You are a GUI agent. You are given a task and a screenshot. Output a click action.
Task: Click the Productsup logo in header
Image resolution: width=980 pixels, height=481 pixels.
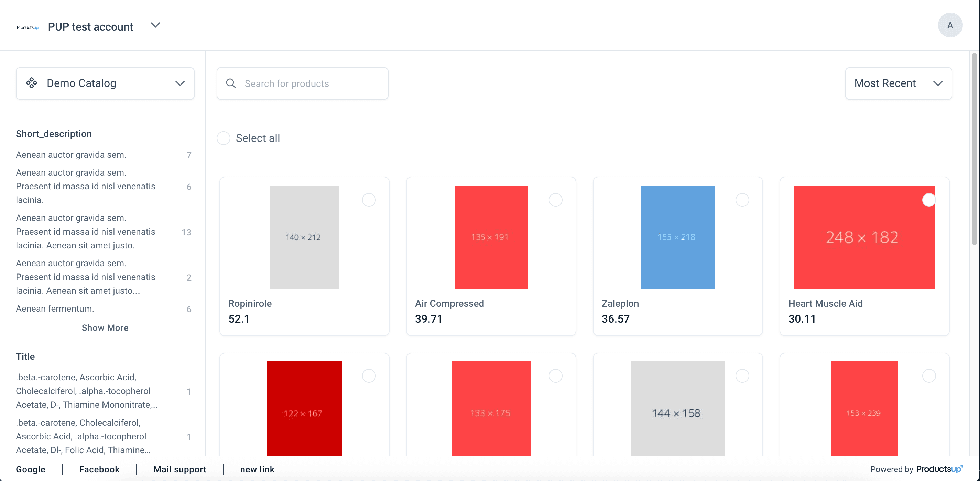(x=28, y=27)
